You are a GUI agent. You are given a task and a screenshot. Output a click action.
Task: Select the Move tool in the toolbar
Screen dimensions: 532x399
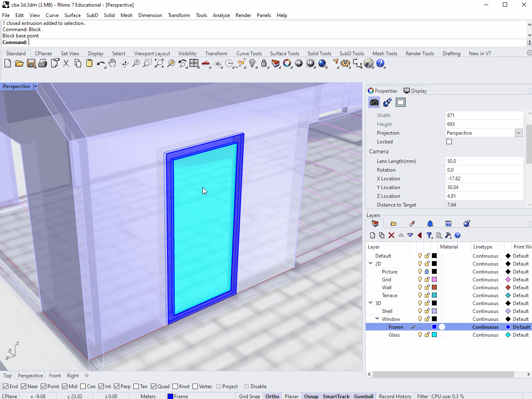124,63
